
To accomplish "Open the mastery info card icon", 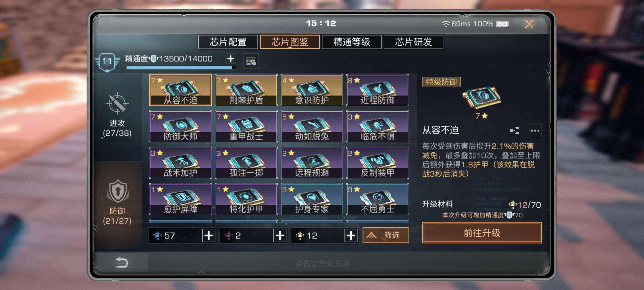I will point(251,61).
